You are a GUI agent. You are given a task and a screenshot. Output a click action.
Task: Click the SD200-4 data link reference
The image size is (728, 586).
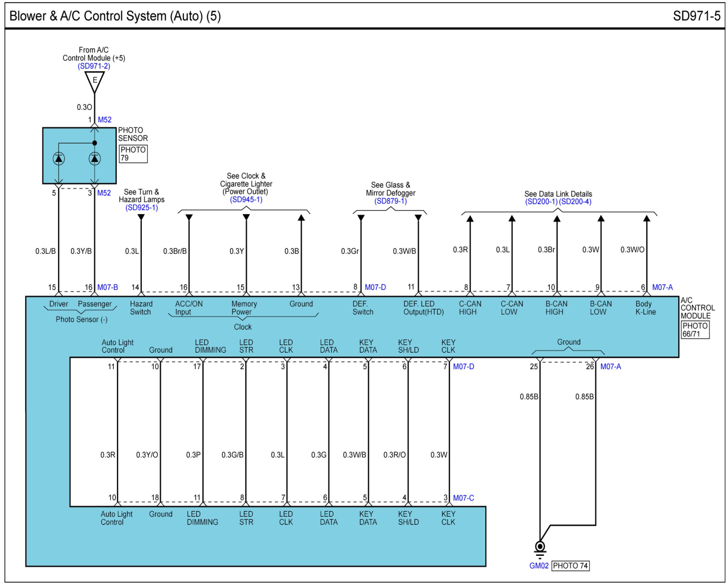[575, 202]
